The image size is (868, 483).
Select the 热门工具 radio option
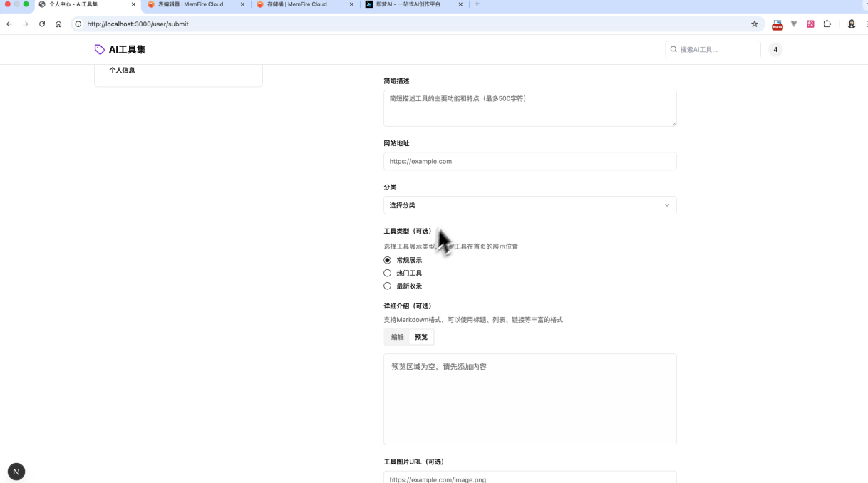click(x=388, y=273)
